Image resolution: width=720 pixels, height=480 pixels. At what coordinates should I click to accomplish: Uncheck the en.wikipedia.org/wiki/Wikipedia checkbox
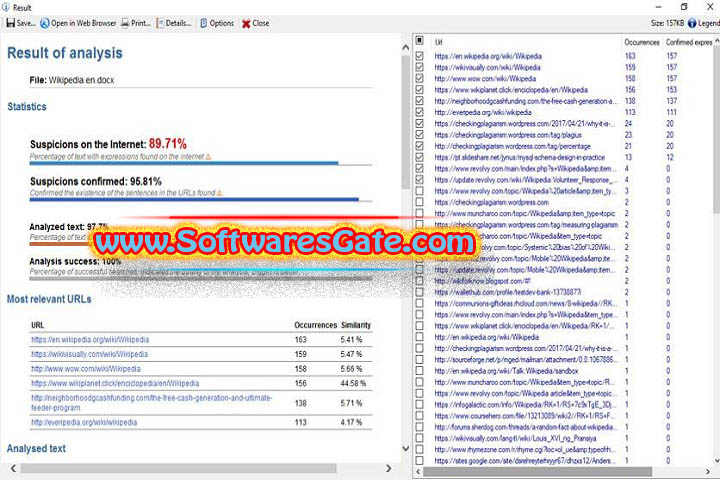[420, 56]
